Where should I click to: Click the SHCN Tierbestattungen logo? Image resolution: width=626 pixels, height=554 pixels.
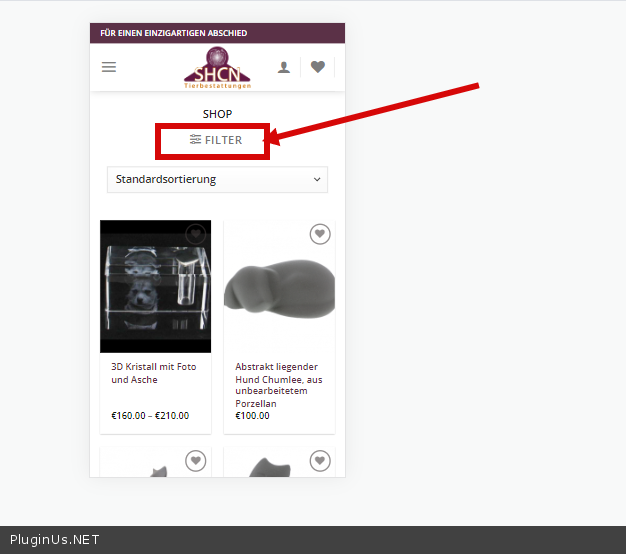click(217, 68)
